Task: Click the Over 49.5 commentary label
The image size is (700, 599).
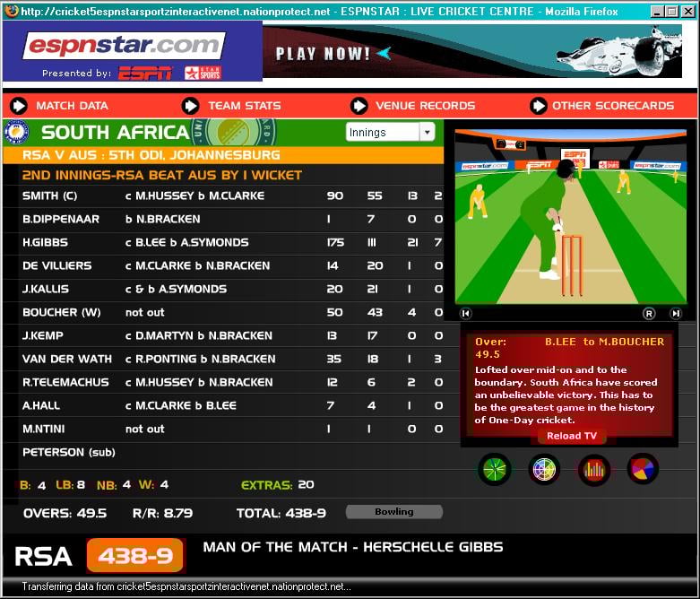Action: tap(490, 348)
